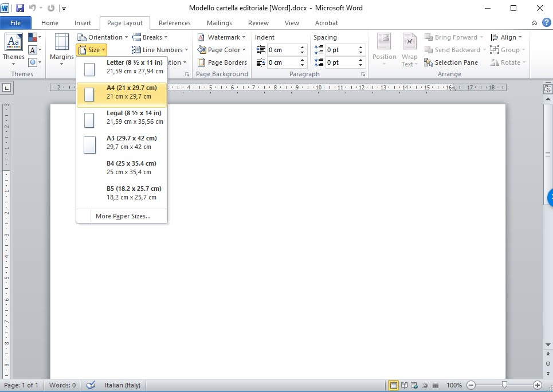This screenshot has width=553, height=392.
Task: Increase the Spacing Before value
Action: click(360, 47)
